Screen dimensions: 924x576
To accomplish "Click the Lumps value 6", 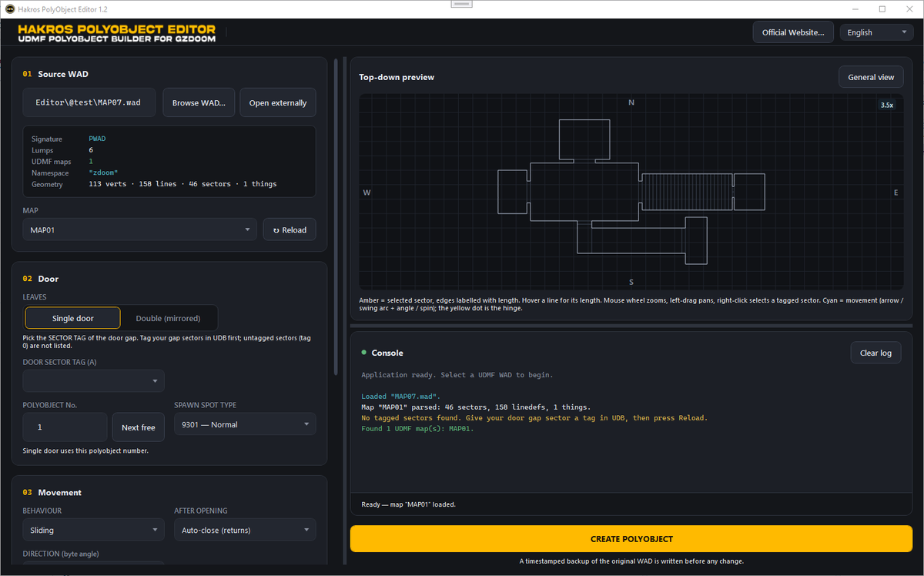I will [91, 151].
